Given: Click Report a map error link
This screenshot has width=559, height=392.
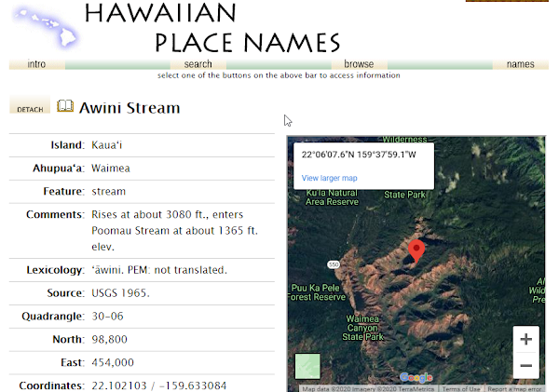Looking at the screenshot, I should click(x=514, y=389).
